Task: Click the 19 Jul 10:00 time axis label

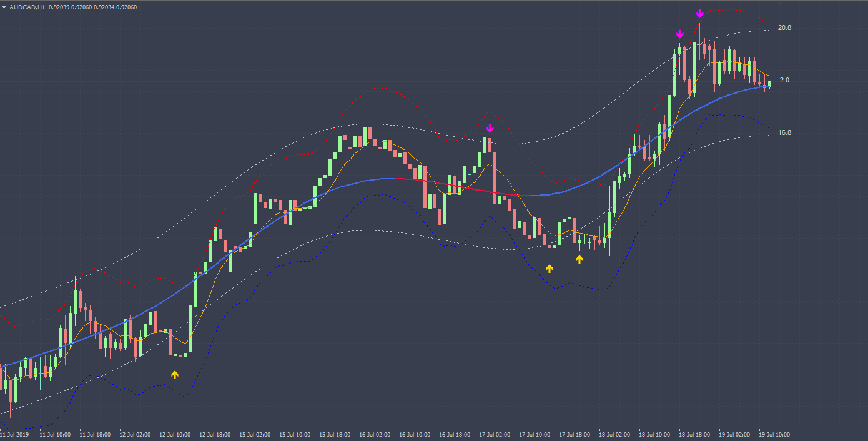Action: click(774, 434)
